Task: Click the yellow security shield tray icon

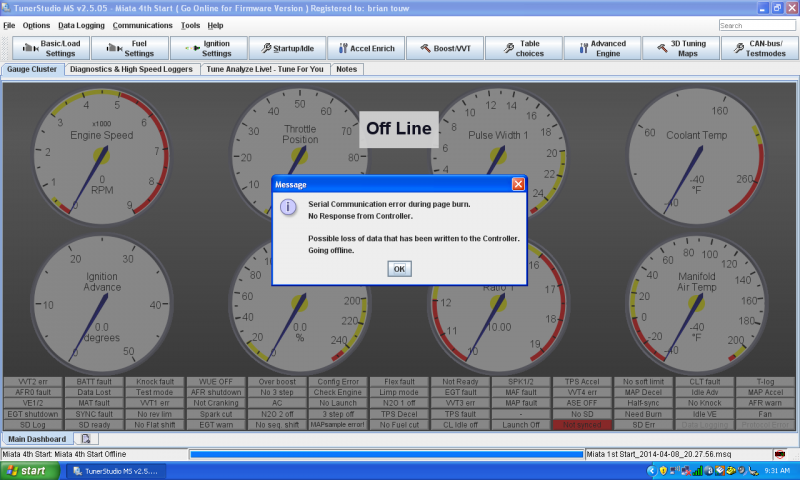Action: [663, 471]
